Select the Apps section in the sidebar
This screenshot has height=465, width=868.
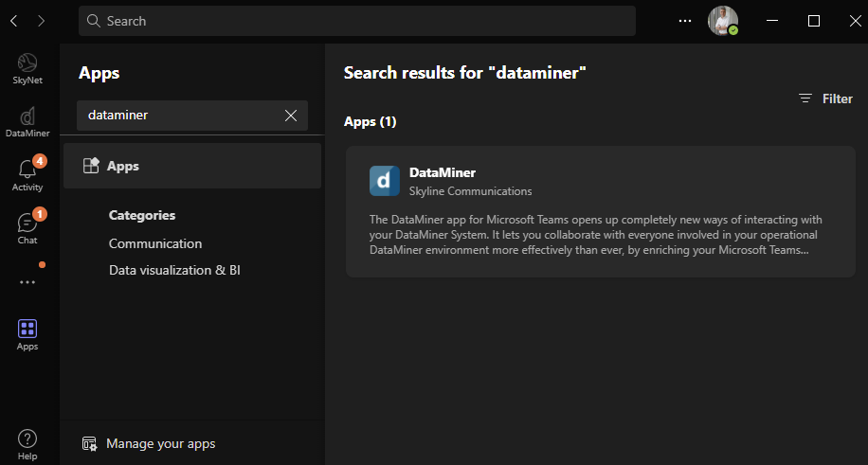(192, 166)
